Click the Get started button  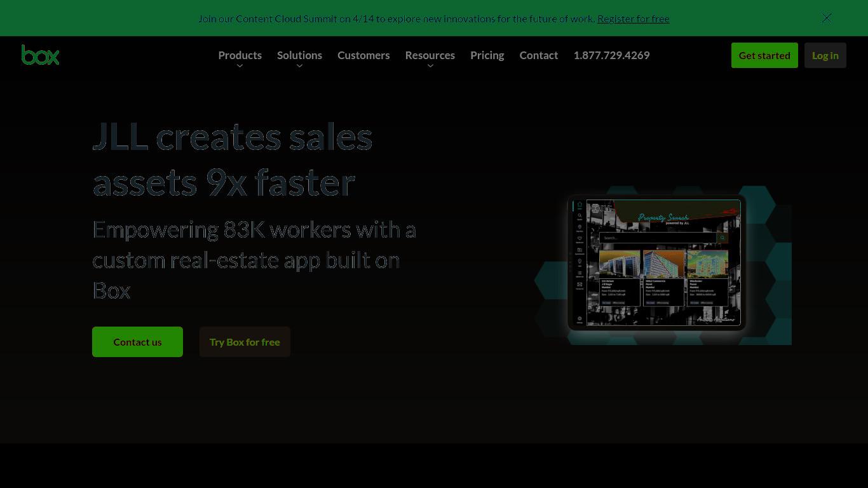(764, 55)
